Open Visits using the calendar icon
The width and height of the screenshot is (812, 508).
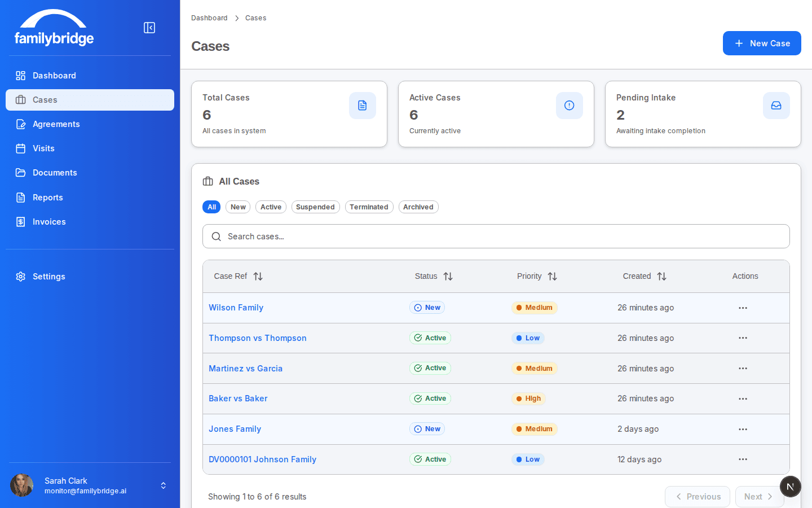(x=20, y=148)
